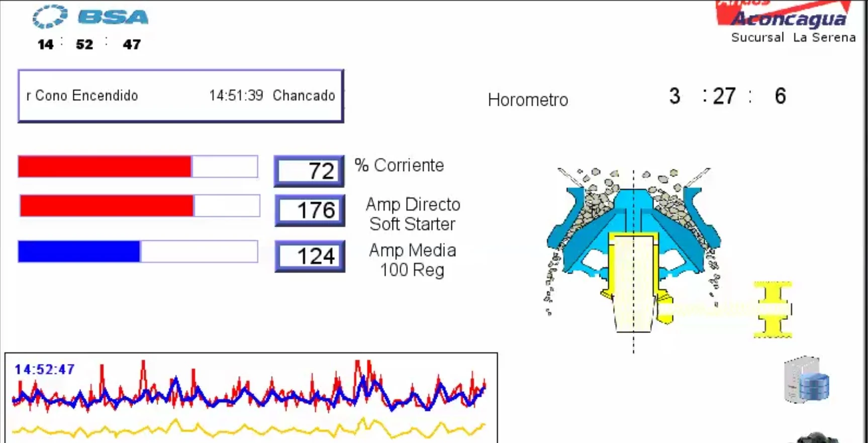This screenshot has width=868, height=443.
Task: Click the Cono Encendido event message box
Action: point(180,96)
